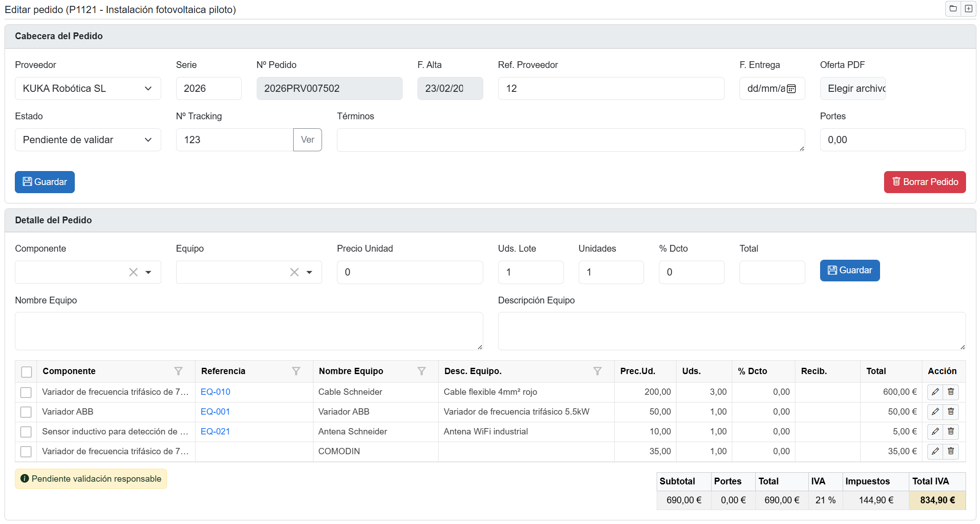Viewport: 980px width, 524px height.
Task: Clear the Componente selection with X
Action: (x=133, y=272)
